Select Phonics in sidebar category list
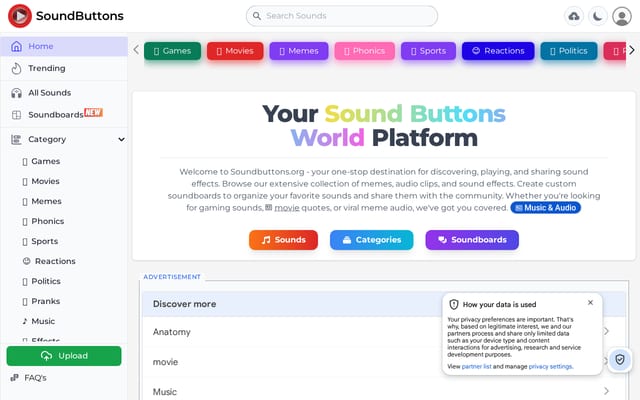The height and width of the screenshot is (400, 640). pos(48,221)
